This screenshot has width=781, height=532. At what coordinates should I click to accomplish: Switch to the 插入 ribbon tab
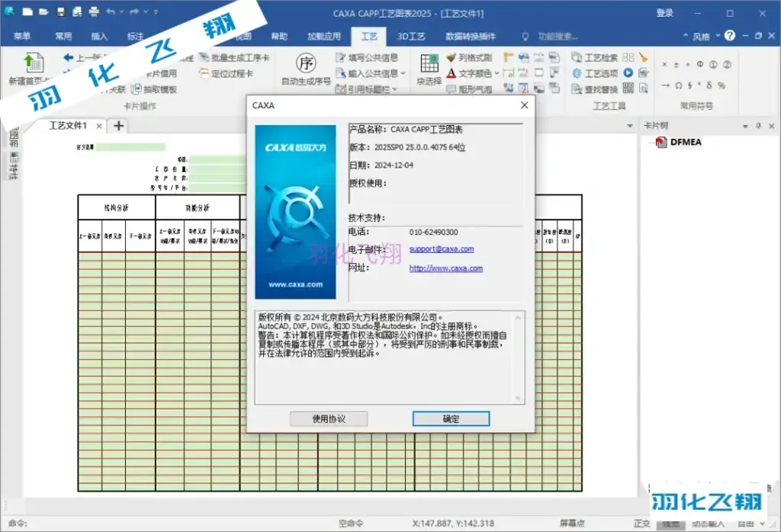[99, 36]
